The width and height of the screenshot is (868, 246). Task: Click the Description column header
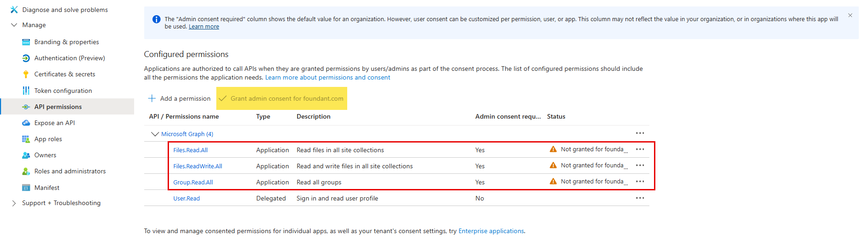pyautogui.click(x=313, y=116)
